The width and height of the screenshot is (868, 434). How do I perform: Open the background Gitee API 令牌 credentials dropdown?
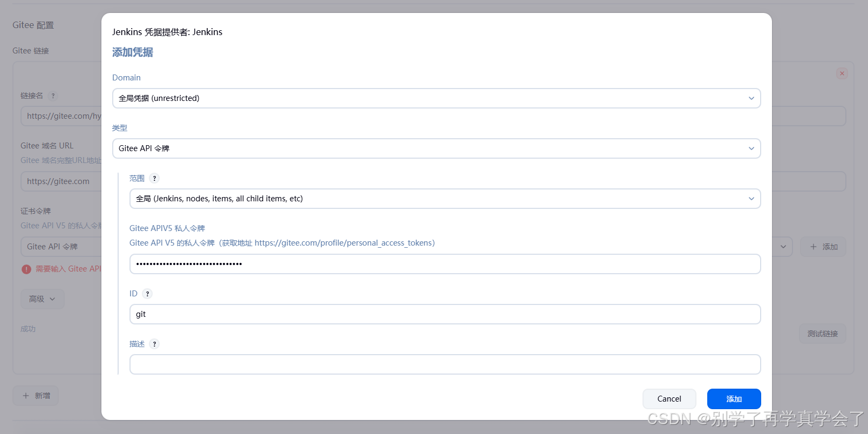(x=61, y=247)
